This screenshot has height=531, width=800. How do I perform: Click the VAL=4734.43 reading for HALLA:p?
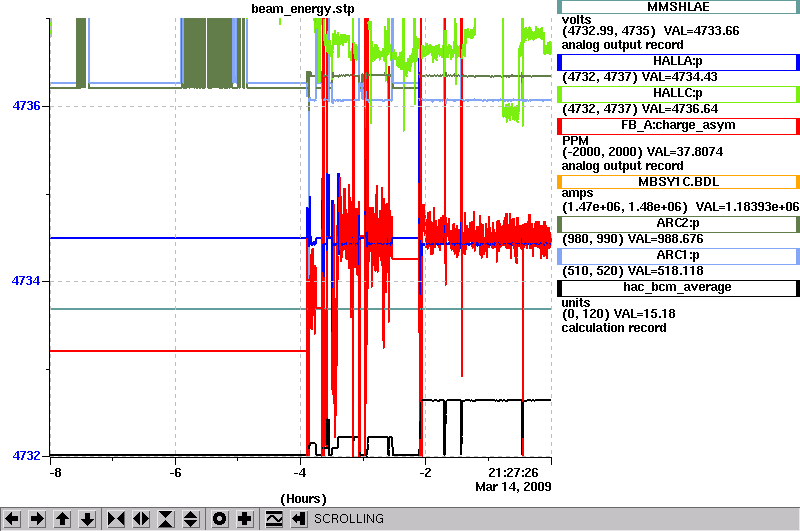[680, 77]
